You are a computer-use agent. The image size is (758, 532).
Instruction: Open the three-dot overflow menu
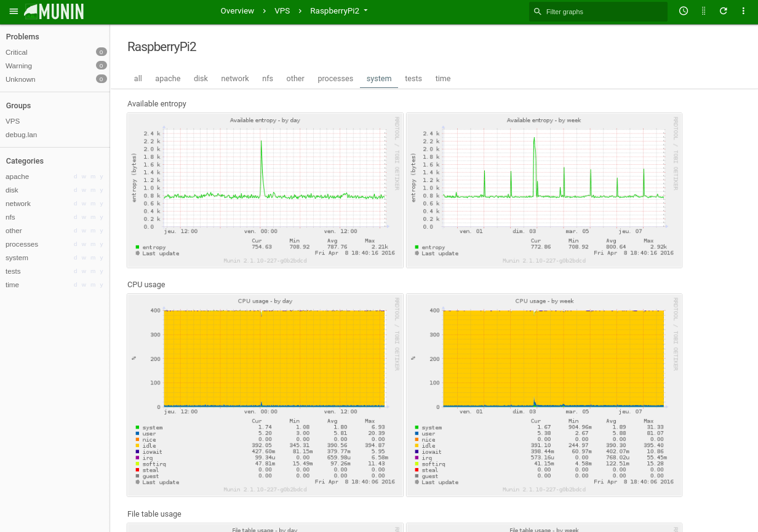(x=743, y=11)
